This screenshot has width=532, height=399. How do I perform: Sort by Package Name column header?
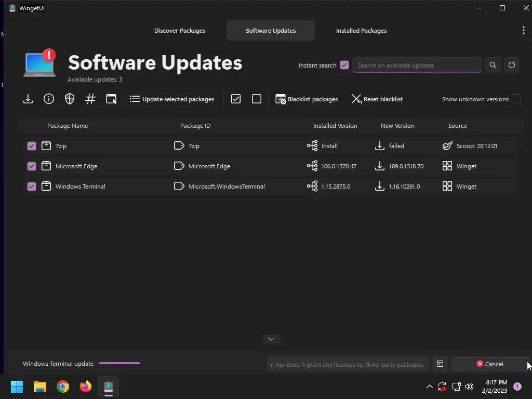point(68,126)
